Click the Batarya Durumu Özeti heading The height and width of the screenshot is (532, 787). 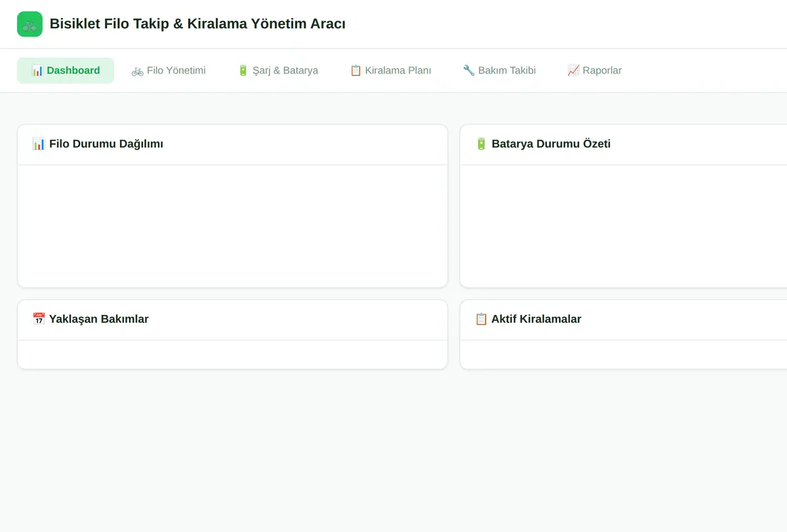542,144
